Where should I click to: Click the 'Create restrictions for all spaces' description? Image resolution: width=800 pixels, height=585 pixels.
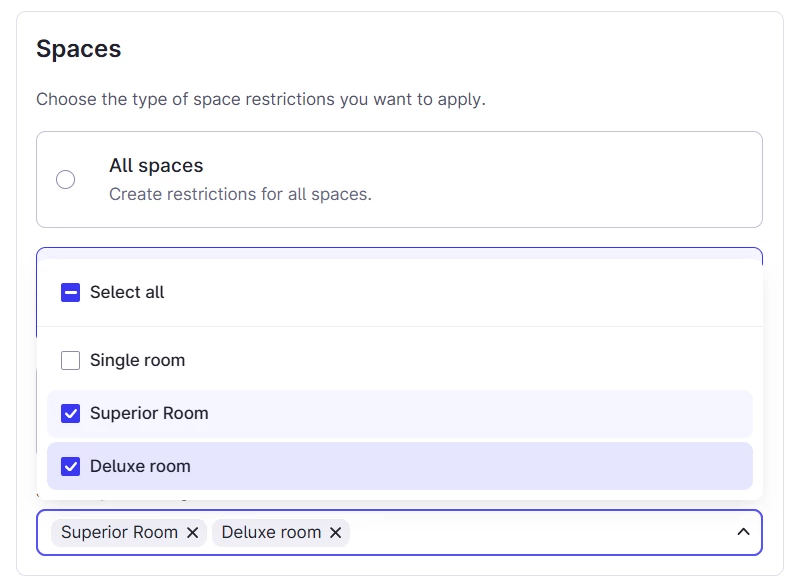240,194
